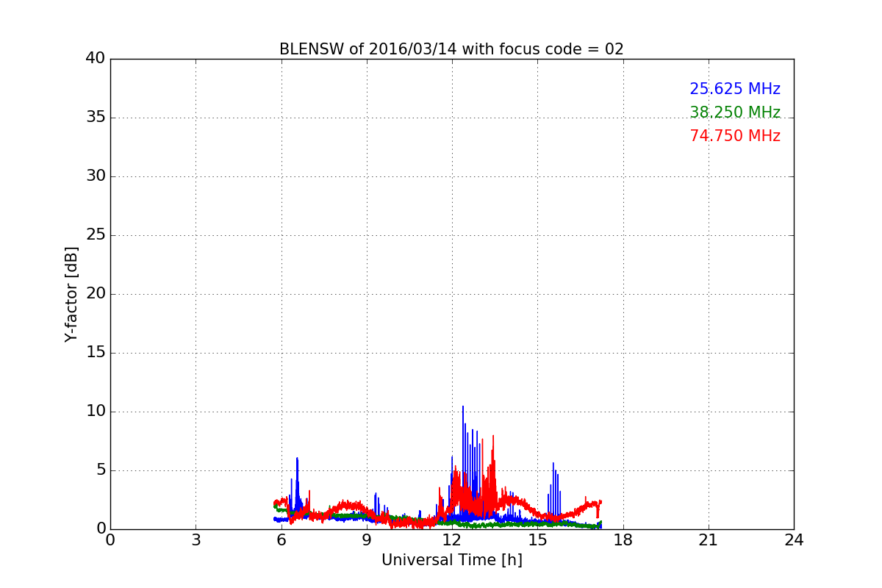This screenshot has height=588, width=882.
Task: Click the x-axis tick label '9'
Action: coord(367,539)
